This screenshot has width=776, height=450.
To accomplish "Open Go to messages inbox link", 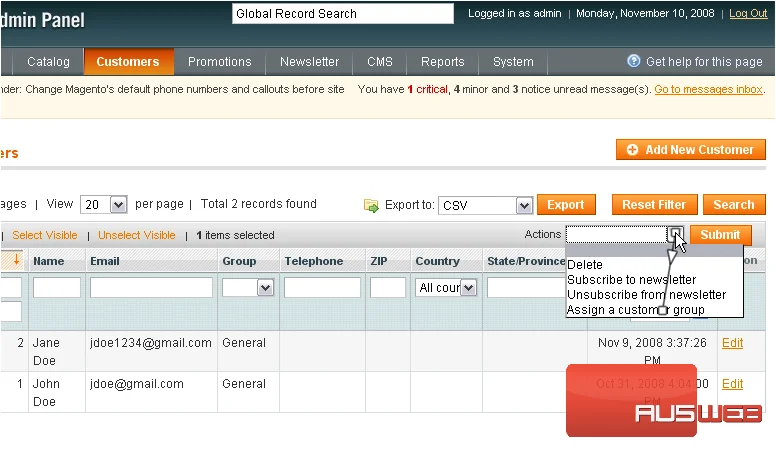I will [708, 89].
